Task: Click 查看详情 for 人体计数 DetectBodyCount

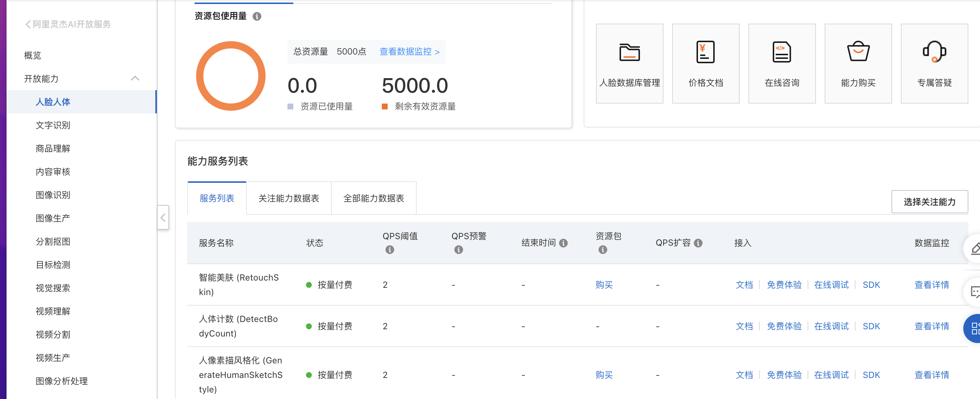Action: point(932,326)
